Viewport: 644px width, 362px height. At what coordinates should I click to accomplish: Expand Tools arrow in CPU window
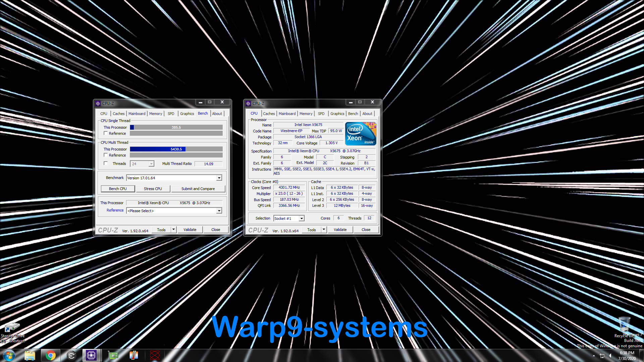(324, 230)
